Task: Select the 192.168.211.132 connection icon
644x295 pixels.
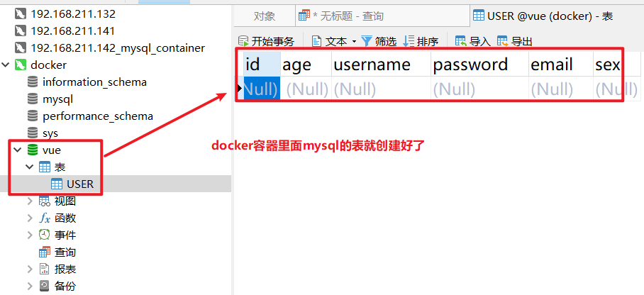Action: pyautogui.click(x=20, y=13)
